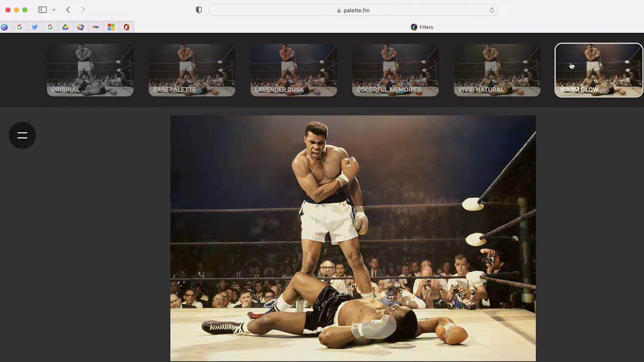Open the Microsoft pinned tab
Image resolution: width=644 pixels, height=362 pixels.
pyautogui.click(x=111, y=27)
